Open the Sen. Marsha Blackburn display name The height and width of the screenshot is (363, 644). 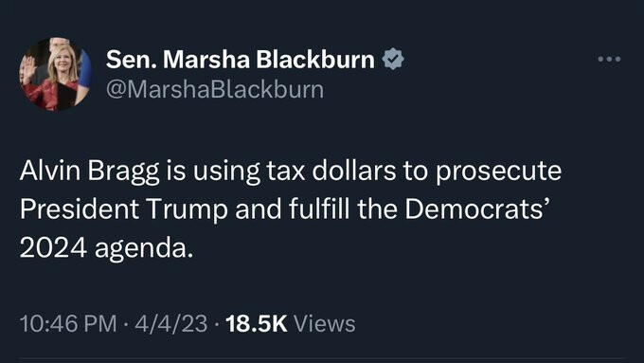[241, 59]
